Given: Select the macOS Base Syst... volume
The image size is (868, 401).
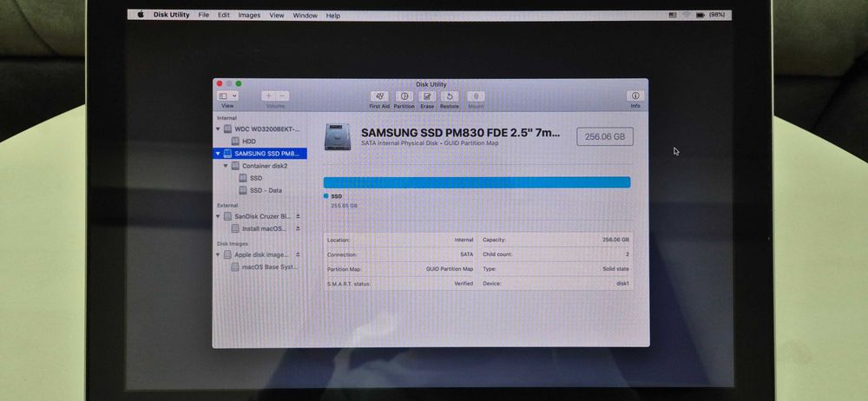Looking at the screenshot, I should (x=260, y=267).
